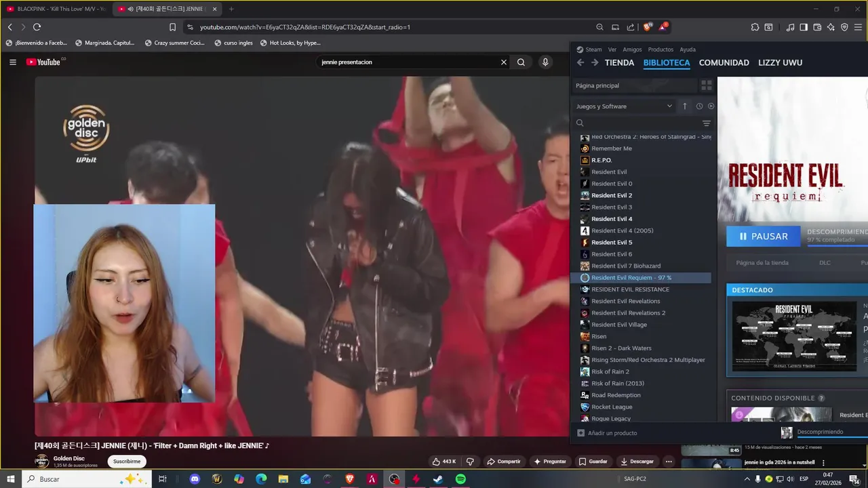
Task: Click the jennie presentacion search field
Action: 408,62
